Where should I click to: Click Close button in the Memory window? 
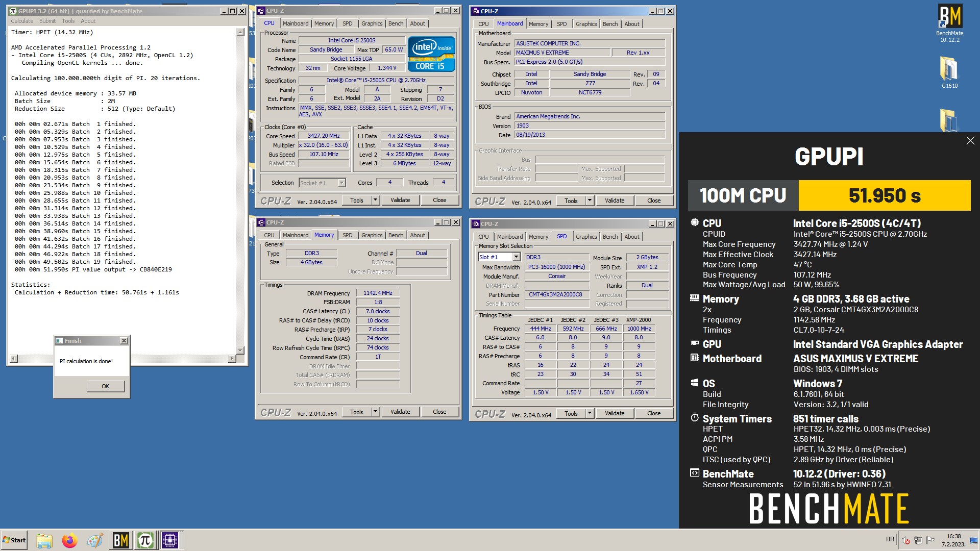[x=439, y=412]
